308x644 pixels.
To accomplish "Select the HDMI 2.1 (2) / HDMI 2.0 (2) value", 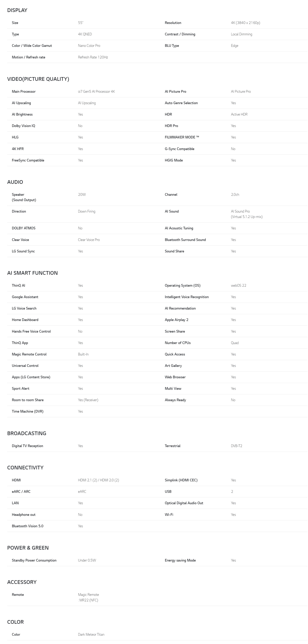I will pos(98,480).
